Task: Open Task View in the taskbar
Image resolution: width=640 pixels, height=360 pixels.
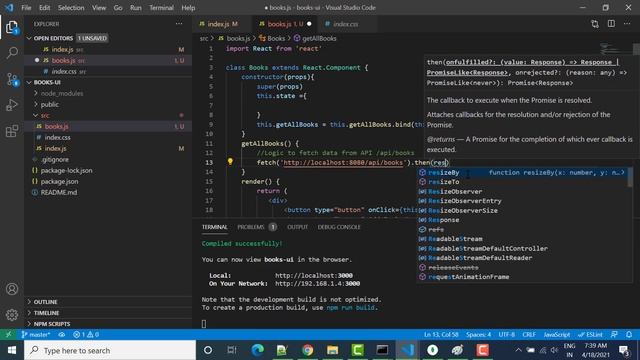Action: coord(232,350)
